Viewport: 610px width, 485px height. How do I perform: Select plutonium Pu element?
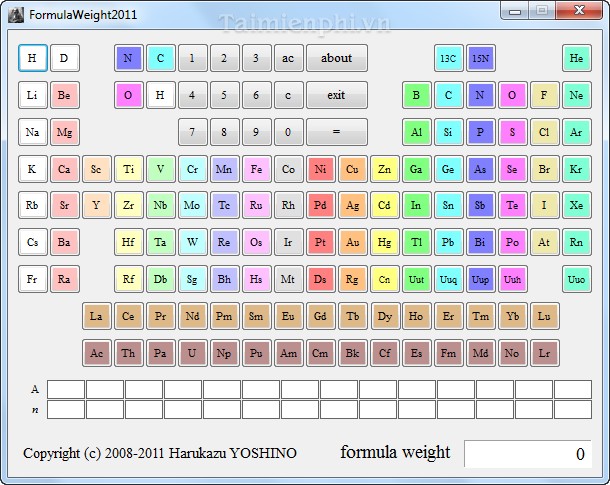[256, 353]
